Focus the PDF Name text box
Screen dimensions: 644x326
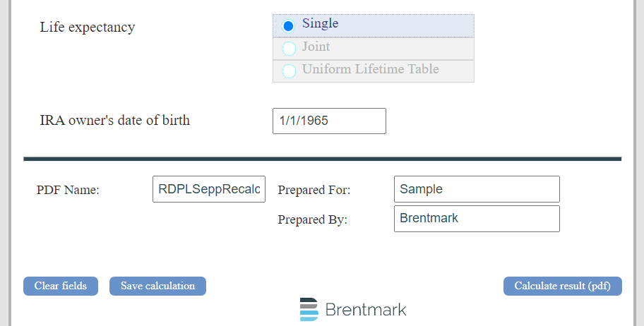coord(209,189)
